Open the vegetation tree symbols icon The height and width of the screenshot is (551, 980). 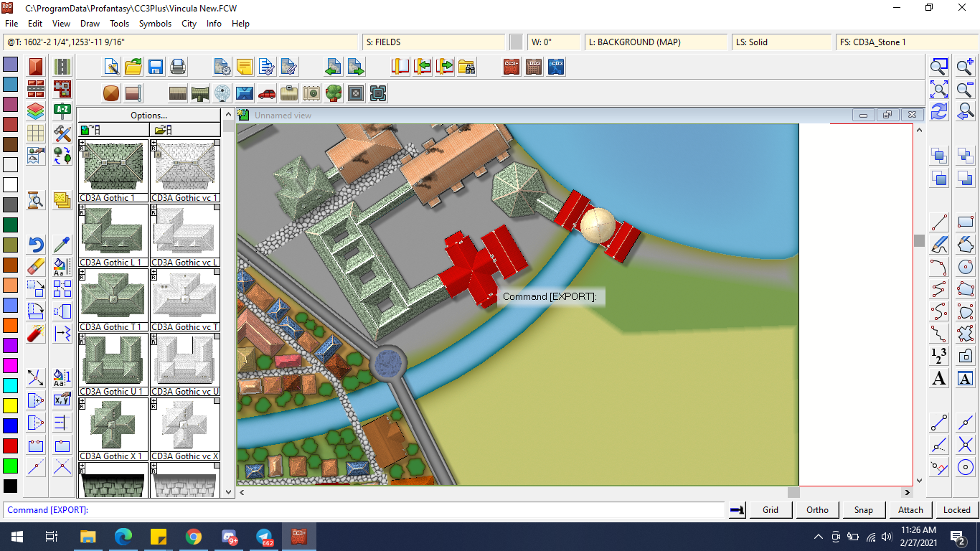pos(334,93)
